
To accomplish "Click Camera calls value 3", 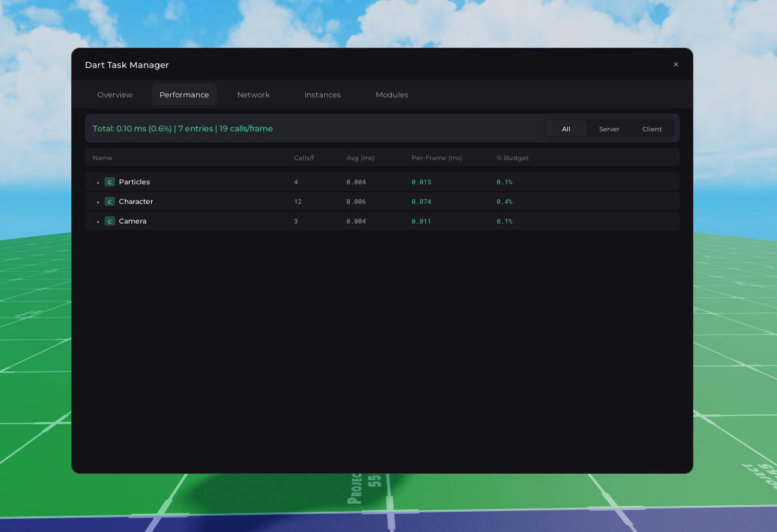I will click(296, 221).
